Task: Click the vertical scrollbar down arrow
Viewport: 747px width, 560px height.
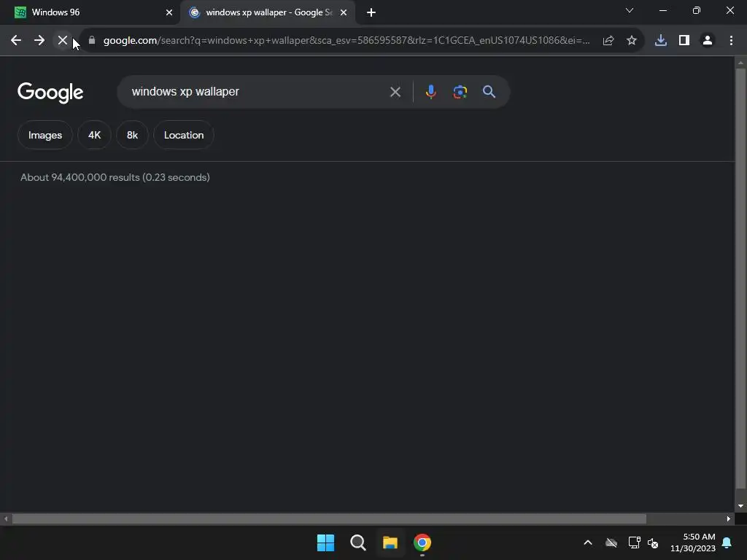Action: [x=740, y=506]
